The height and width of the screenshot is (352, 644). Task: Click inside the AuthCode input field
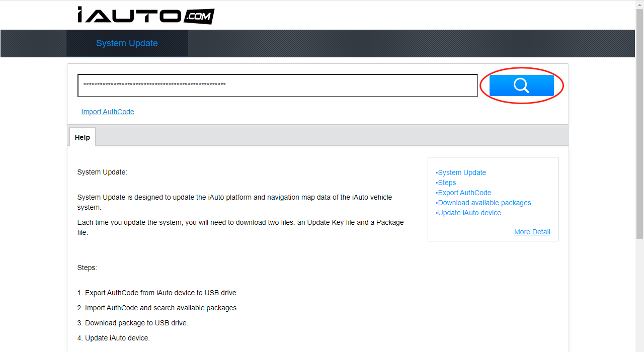[277, 85]
